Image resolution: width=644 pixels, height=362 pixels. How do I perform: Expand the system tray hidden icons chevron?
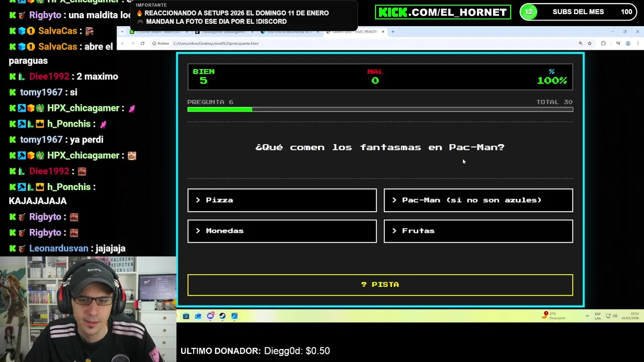pos(587,316)
